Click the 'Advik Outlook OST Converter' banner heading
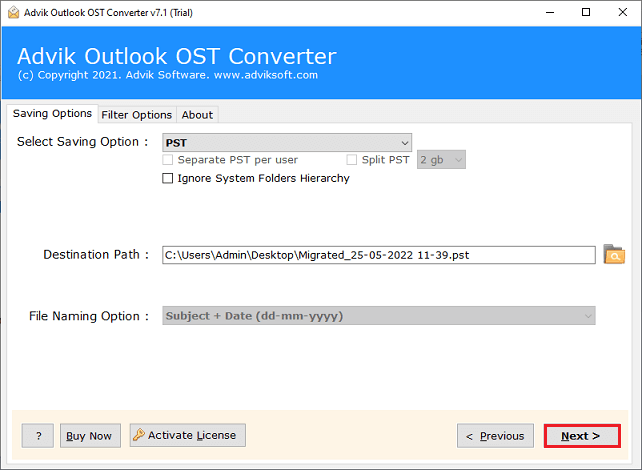Image resolution: width=642 pixels, height=470 pixels. pos(177,56)
